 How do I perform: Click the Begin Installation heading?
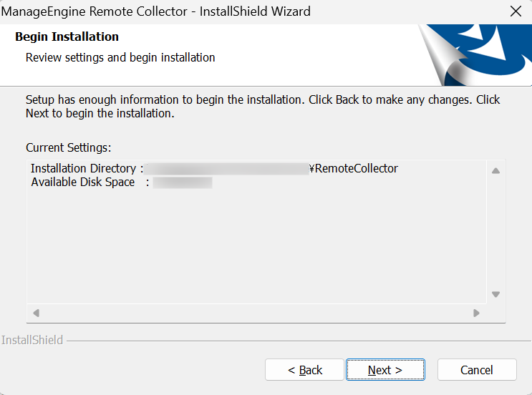(67, 36)
